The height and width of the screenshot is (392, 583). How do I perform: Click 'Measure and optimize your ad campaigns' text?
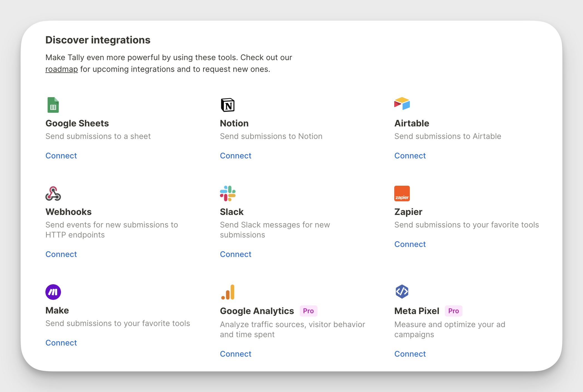450,329
